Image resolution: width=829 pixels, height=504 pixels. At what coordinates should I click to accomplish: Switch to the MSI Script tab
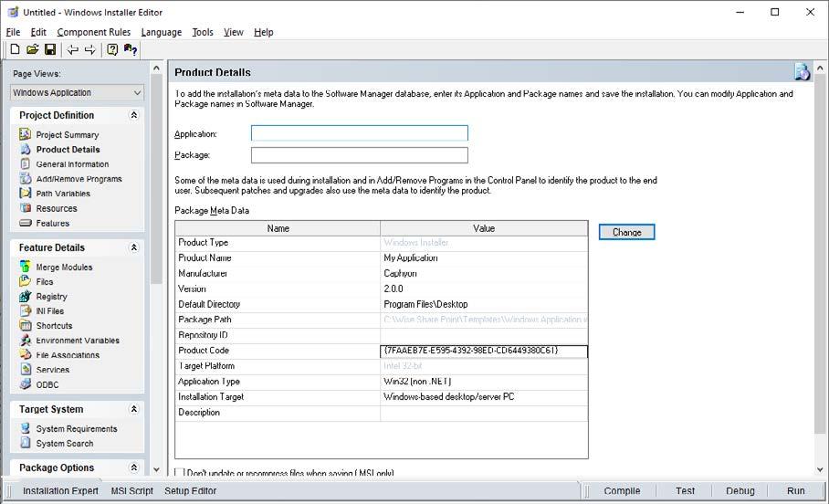coord(131,491)
